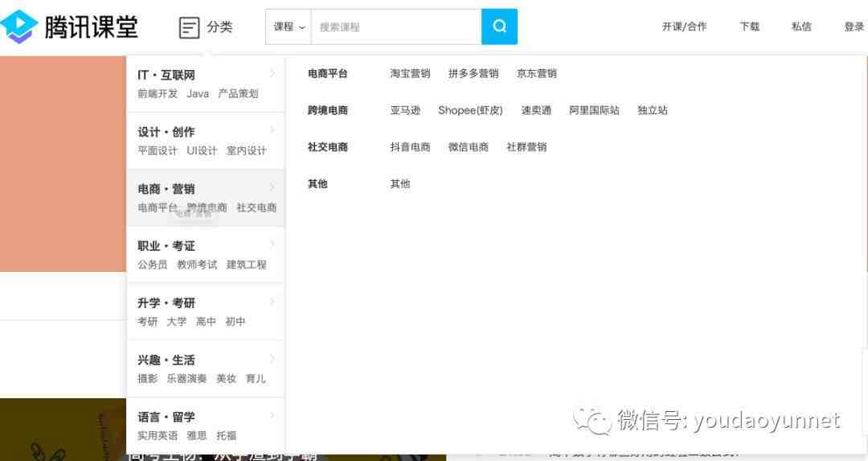Image resolution: width=868 pixels, height=461 pixels.
Task: Click the blue search magnifier button
Action: [499, 27]
